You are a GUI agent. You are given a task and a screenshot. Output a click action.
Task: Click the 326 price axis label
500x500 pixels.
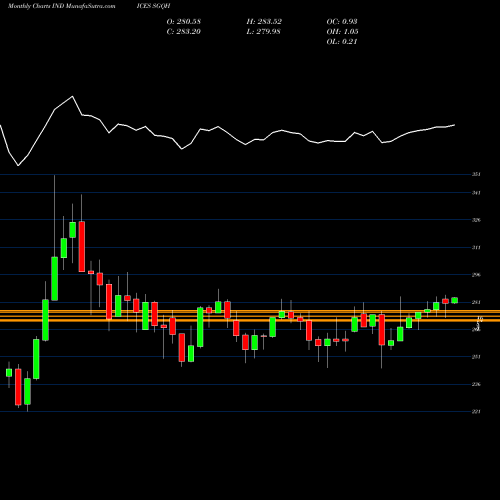pyautogui.click(x=476, y=220)
